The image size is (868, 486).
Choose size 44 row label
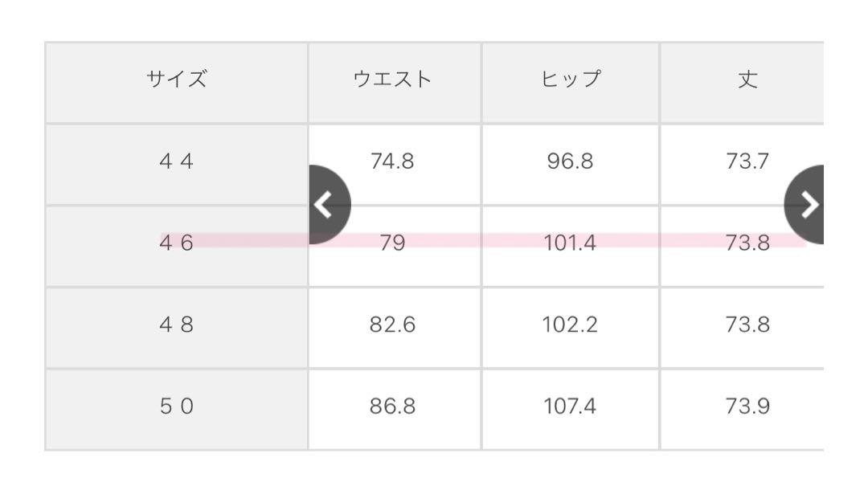pyautogui.click(x=177, y=165)
